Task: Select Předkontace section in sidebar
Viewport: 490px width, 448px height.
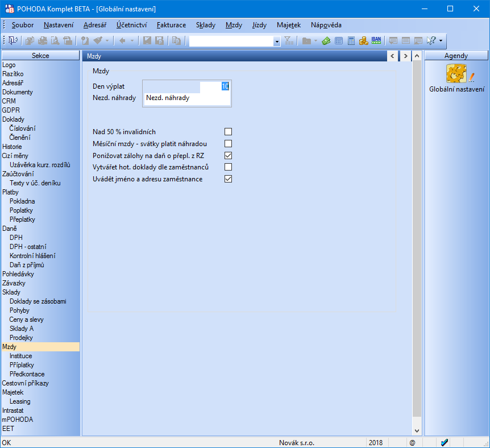Action: [x=27, y=374]
